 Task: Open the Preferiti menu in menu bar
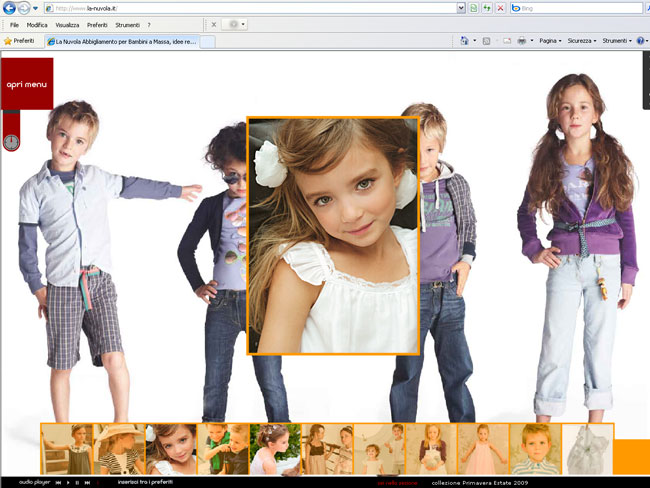(x=97, y=25)
